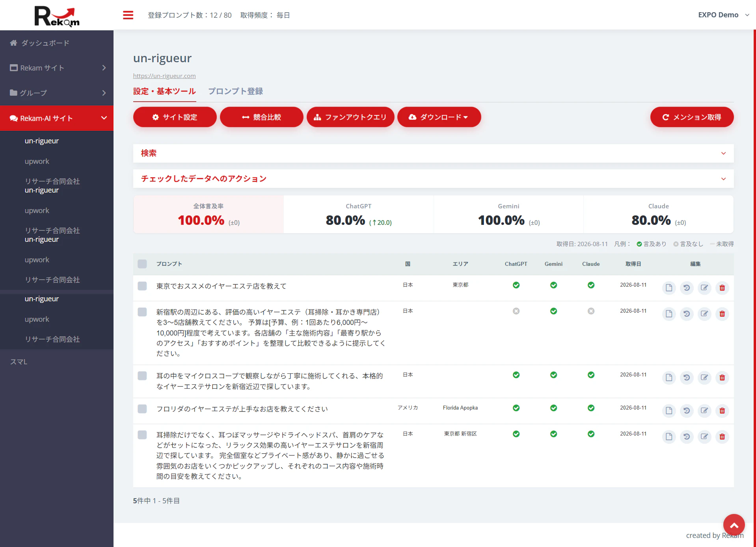
Task: Click the メンション取得 button
Action: (692, 117)
